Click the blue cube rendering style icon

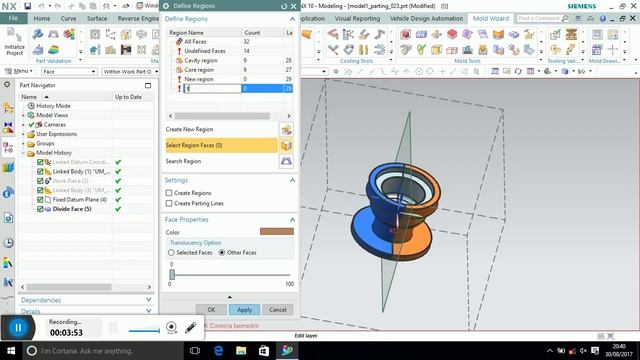565,71
